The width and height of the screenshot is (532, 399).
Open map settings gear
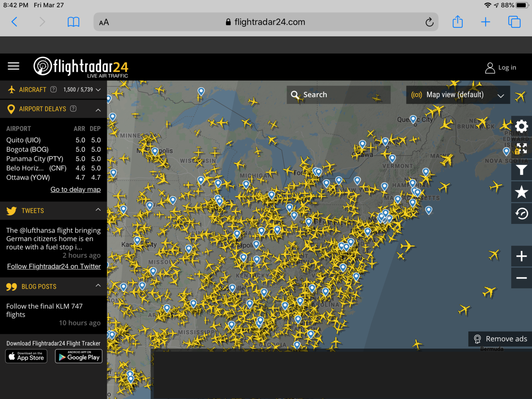[522, 126]
